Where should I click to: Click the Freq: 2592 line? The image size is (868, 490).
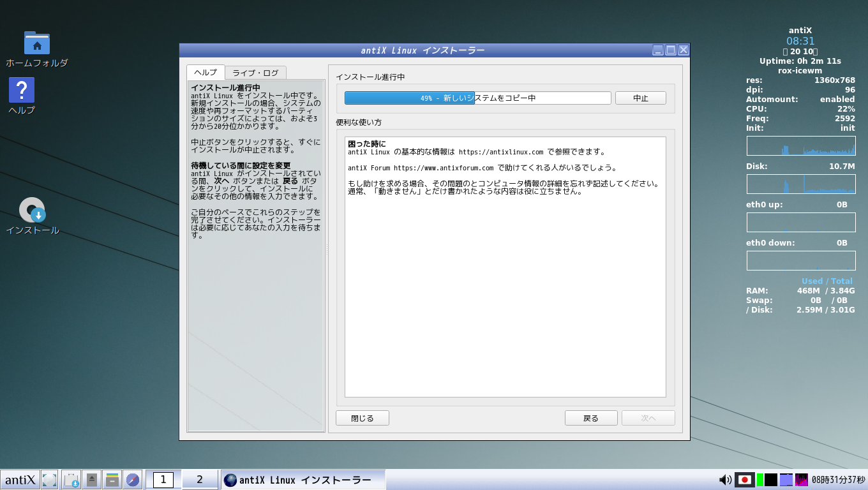click(x=800, y=119)
